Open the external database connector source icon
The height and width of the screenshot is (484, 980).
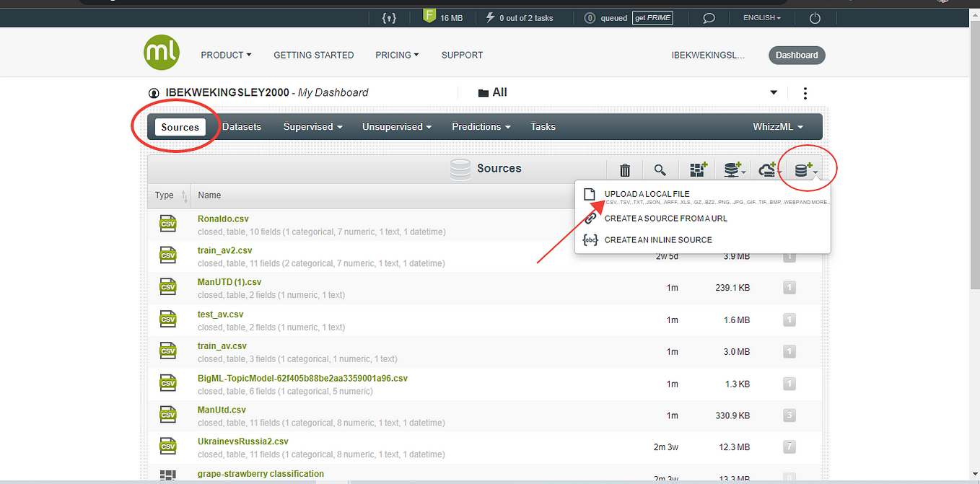(734, 170)
